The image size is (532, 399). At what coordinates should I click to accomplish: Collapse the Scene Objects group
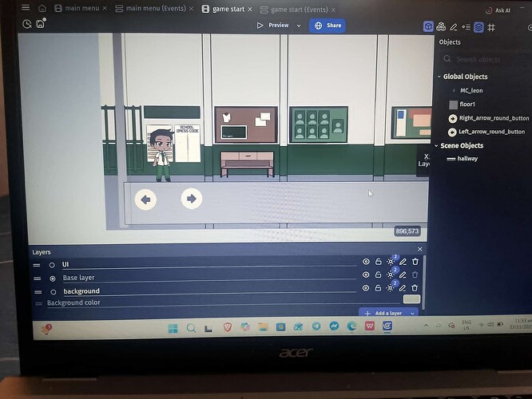click(436, 146)
